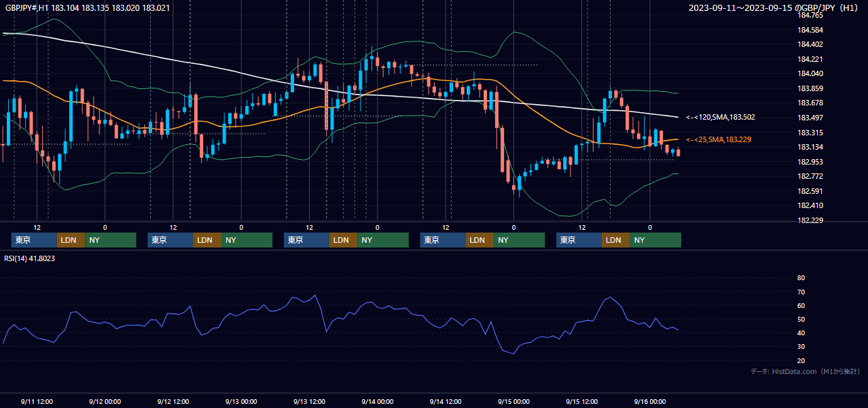Click the 9/12 00:00 time axis label
The height and width of the screenshot is (408, 868).
point(105,401)
